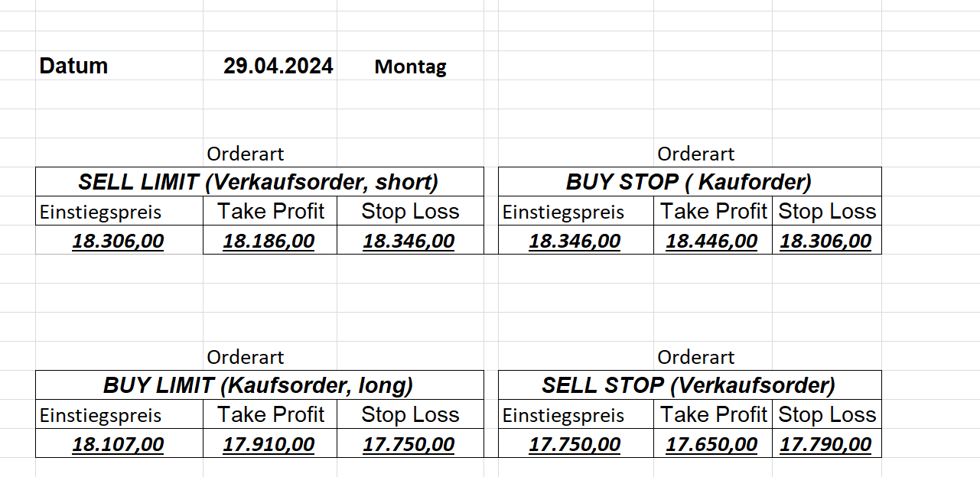Screen dimensions: 980x477
Task: Click SELL STOP stop loss value 17.790,00
Action: (x=825, y=445)
